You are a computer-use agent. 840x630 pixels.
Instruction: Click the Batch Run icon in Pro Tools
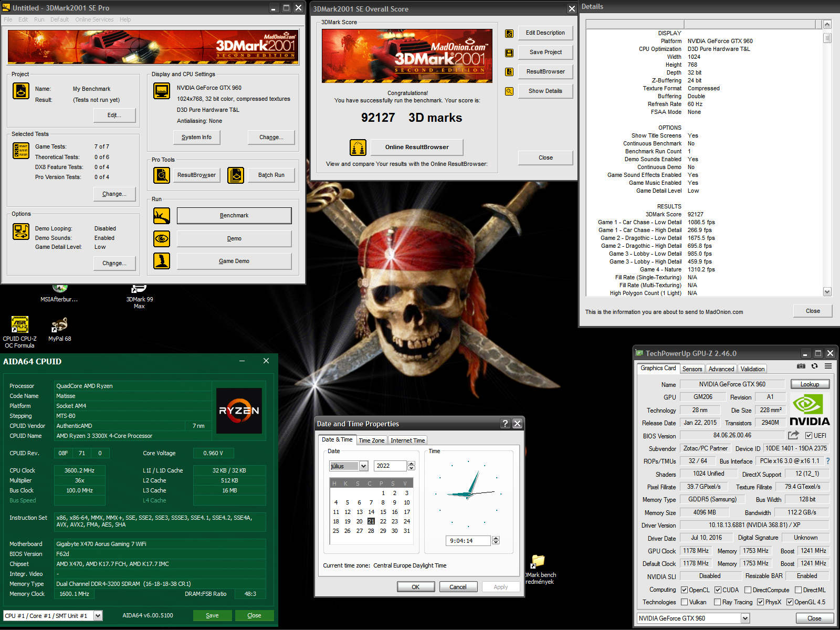[x=236, y=175]
